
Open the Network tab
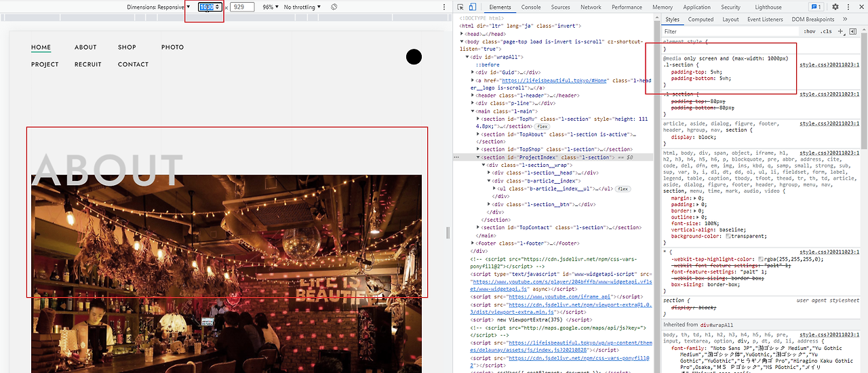591,7
